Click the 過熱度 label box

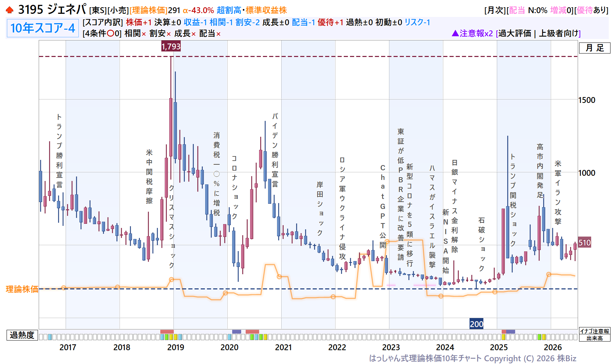tap(22, 335)
